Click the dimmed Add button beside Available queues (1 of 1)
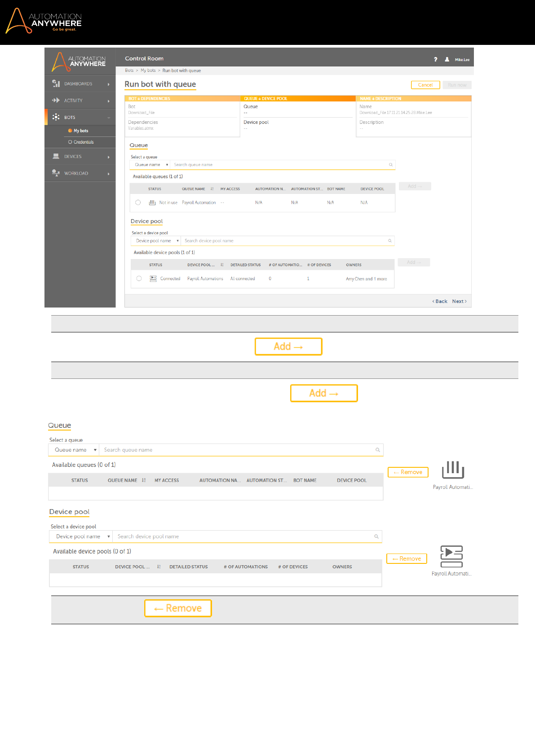 pos(415,186)
